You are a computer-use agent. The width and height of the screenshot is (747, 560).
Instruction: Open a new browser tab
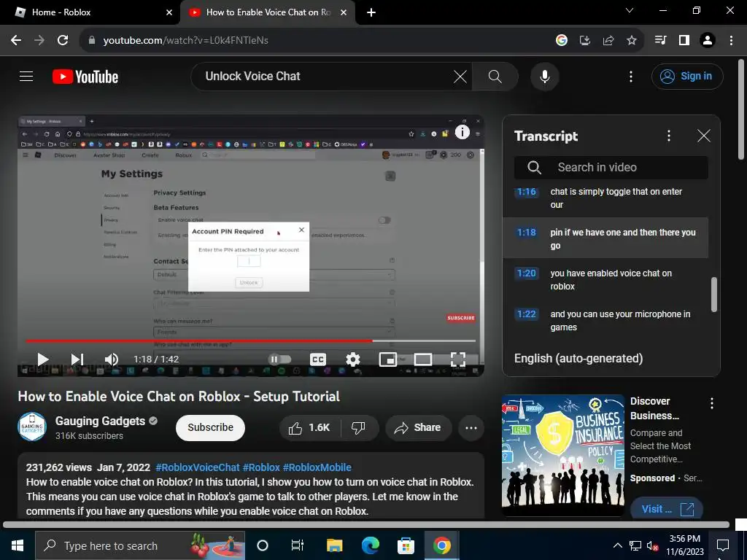pos(371,12)
